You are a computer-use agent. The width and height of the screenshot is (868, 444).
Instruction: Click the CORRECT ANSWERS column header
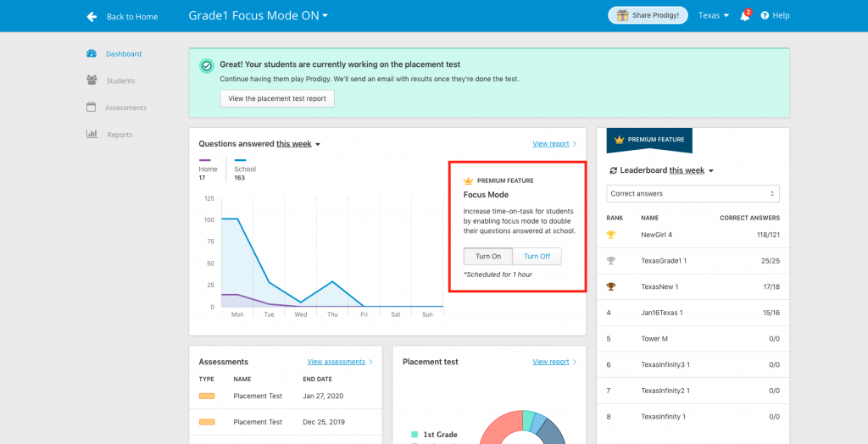tap(749, 218)
